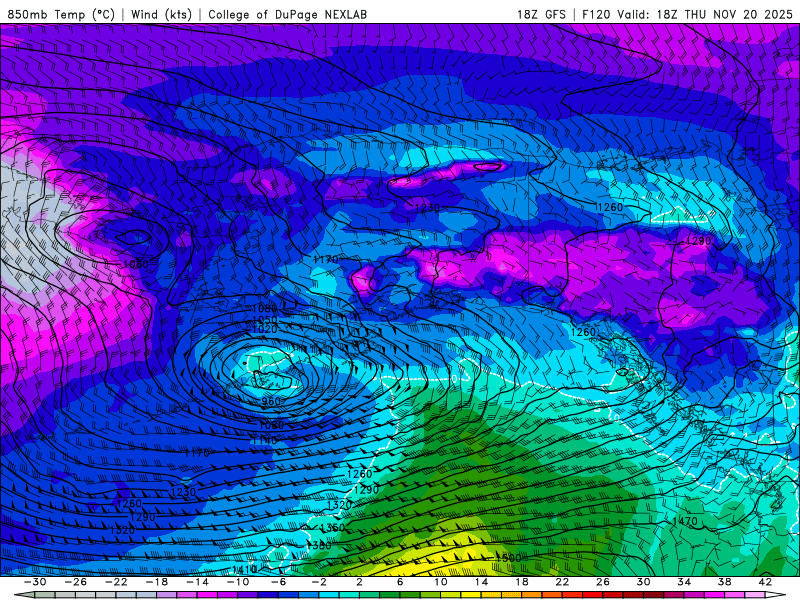Click the -2 value on the temperature scale
This screenshot has width=800, height=600.
319,582
